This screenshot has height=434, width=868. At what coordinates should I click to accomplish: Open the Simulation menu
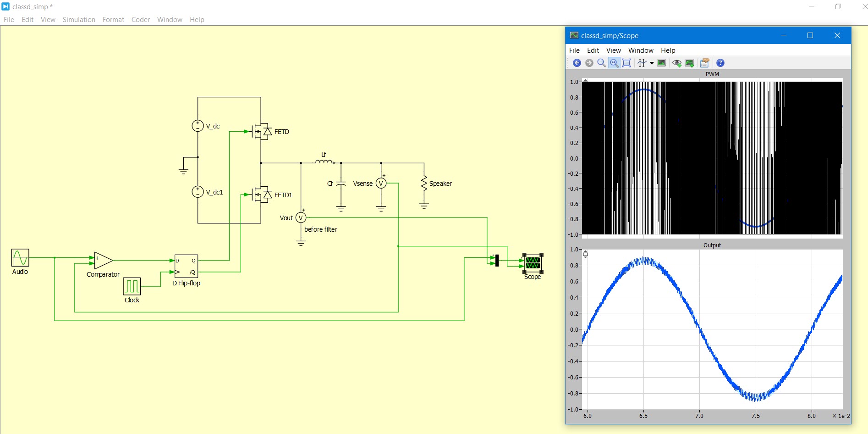(79, 19)
